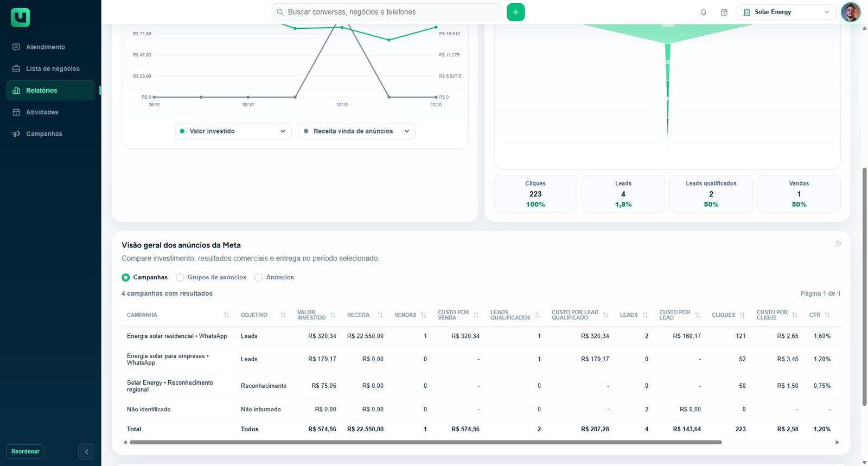Focus the Buscar conversas search field

point(386,12)
